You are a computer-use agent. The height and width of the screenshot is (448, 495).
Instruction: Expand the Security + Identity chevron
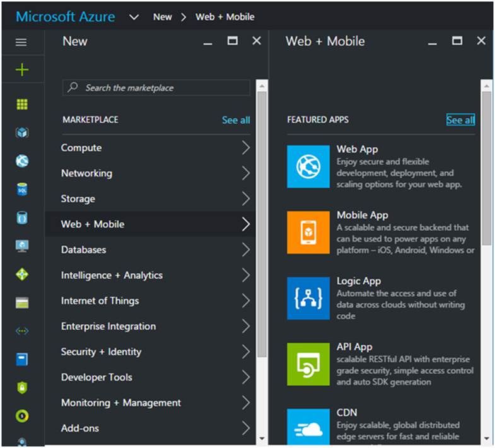246,352
